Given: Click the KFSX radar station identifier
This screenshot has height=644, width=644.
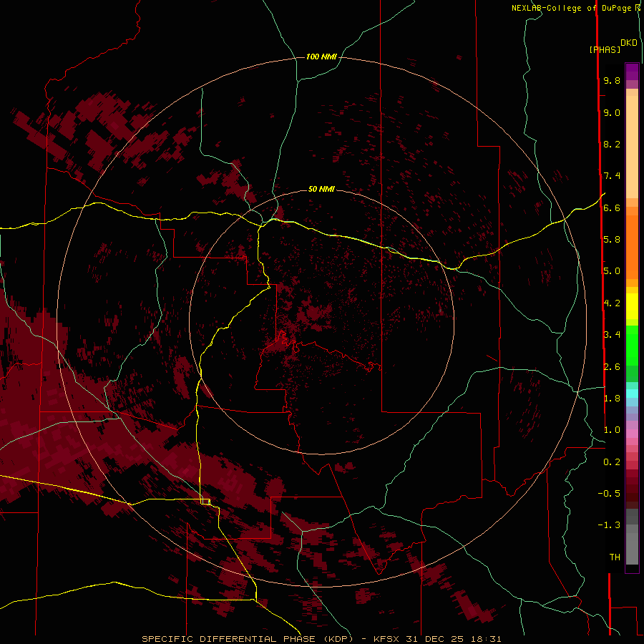Looking at the screenshot, I should click(388, 639).
